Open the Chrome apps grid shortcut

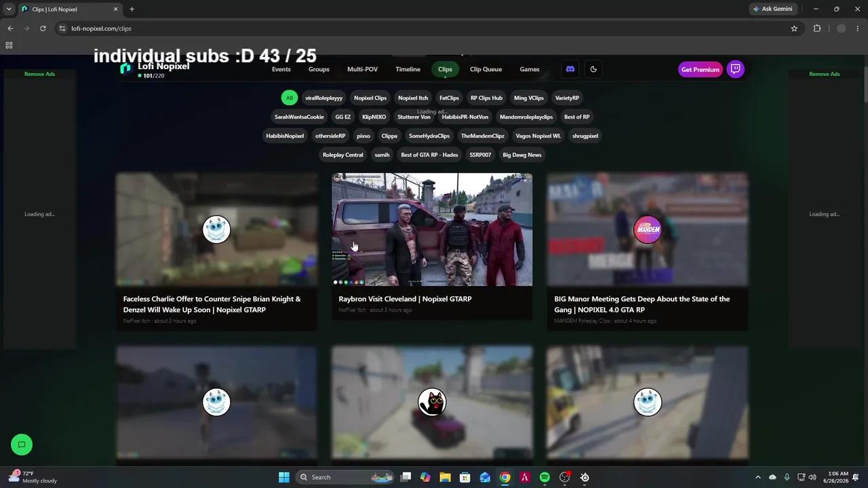9,45
